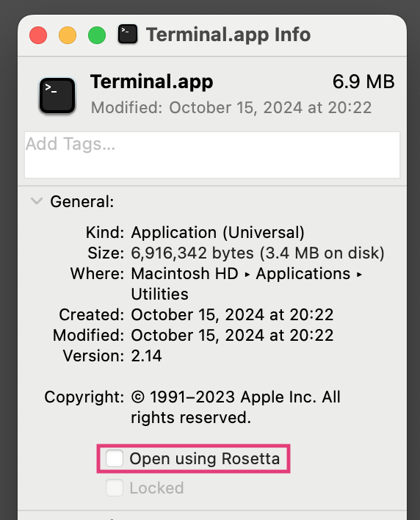Select the Modified date under the file name
Viewport: 420px width, 520px height.
pos(231,108)
